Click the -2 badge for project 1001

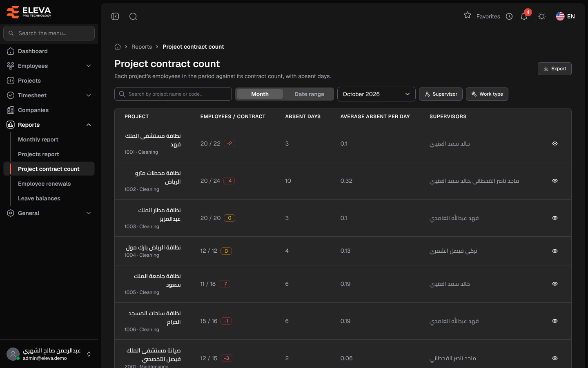[229, 144]
